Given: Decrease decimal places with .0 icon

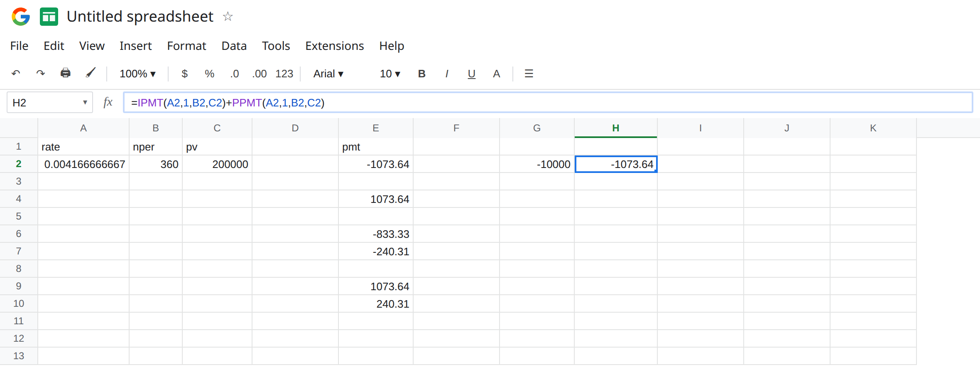Looking at the screenshot, I should click(235, 74).
